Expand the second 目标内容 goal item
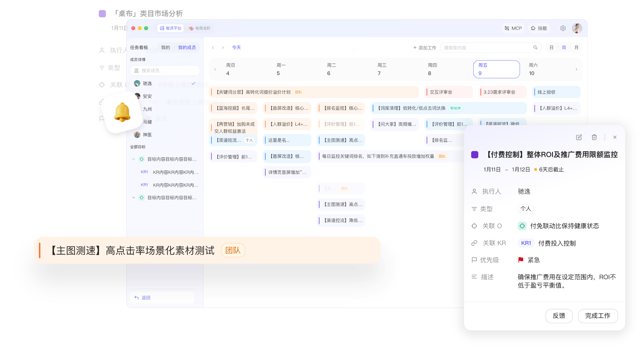The width and height of the screenshot is (644, 351). 134,197
